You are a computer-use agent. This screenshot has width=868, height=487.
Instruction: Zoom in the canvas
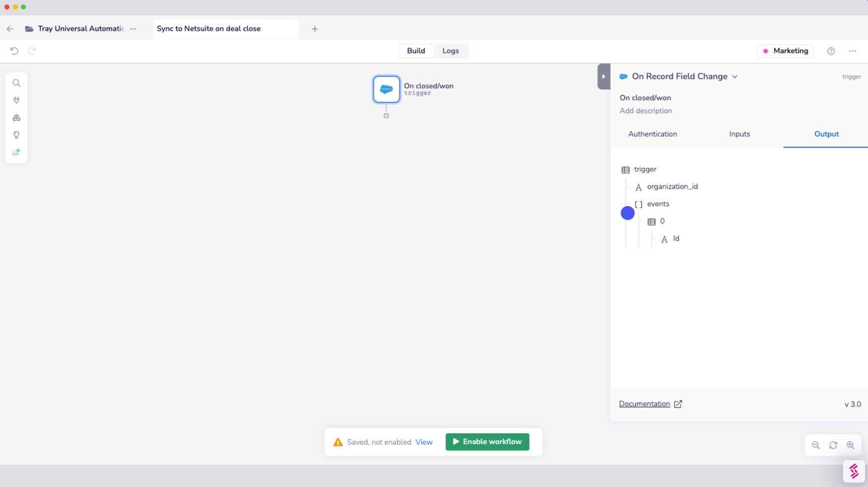(851, 445)
